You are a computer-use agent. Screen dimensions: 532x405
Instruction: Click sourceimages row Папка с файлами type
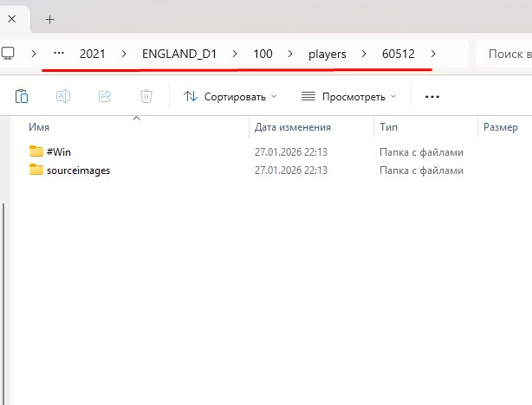coord(421,170)
